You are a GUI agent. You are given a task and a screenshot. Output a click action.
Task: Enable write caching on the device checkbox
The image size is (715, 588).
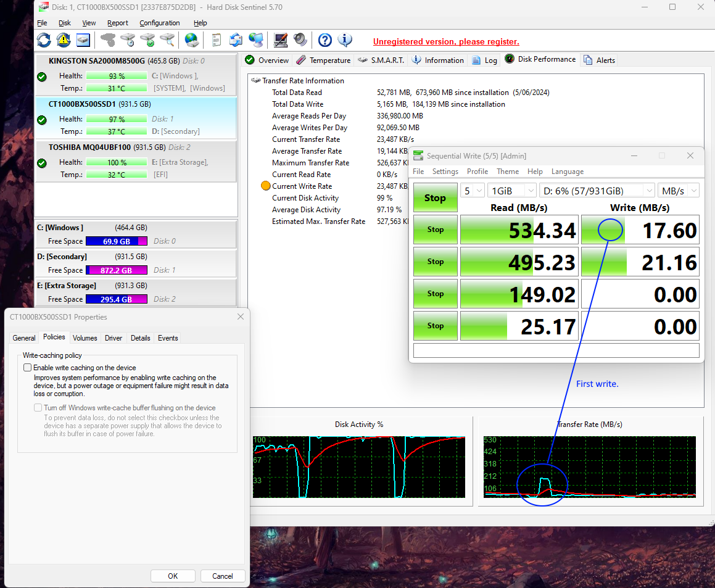(28, 368)
